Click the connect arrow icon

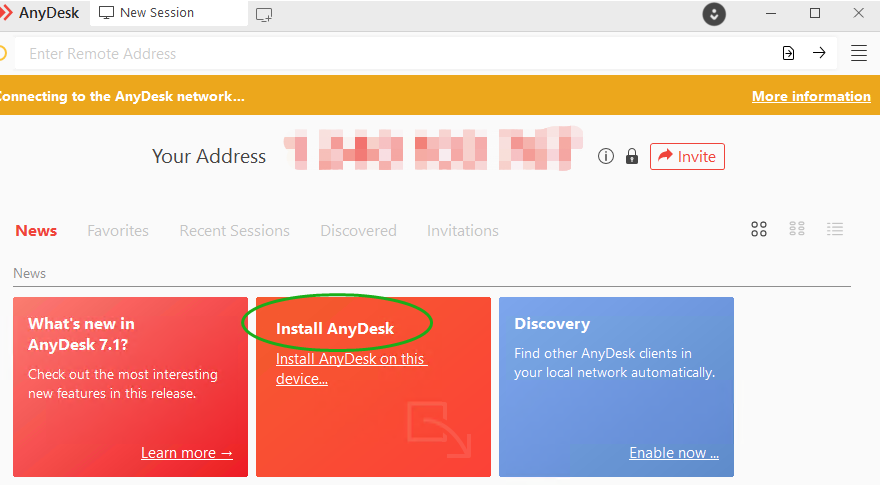[x=819, y=53]
